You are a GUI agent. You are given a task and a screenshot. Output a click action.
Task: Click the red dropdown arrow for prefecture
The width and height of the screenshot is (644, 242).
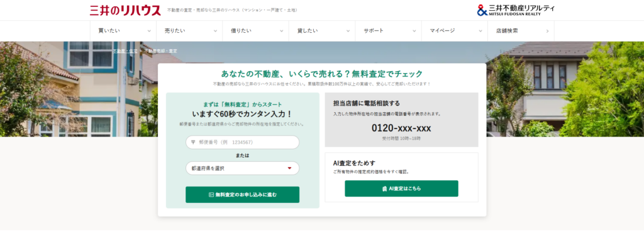289,168
